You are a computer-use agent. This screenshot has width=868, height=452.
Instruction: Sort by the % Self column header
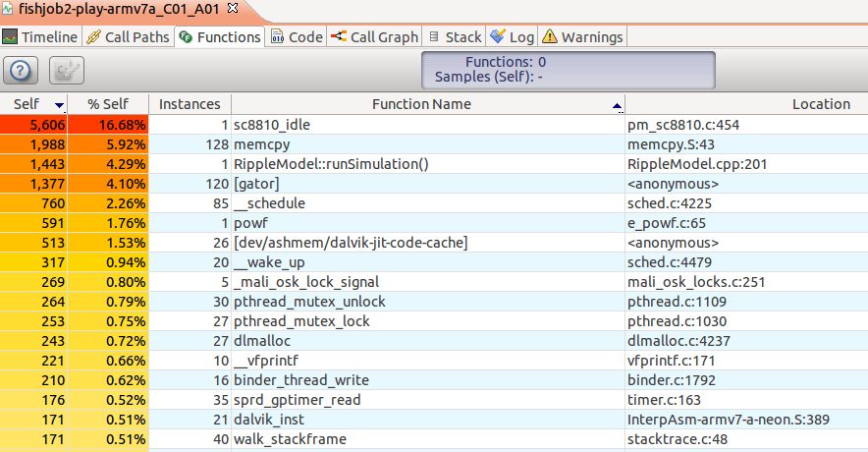112,104
